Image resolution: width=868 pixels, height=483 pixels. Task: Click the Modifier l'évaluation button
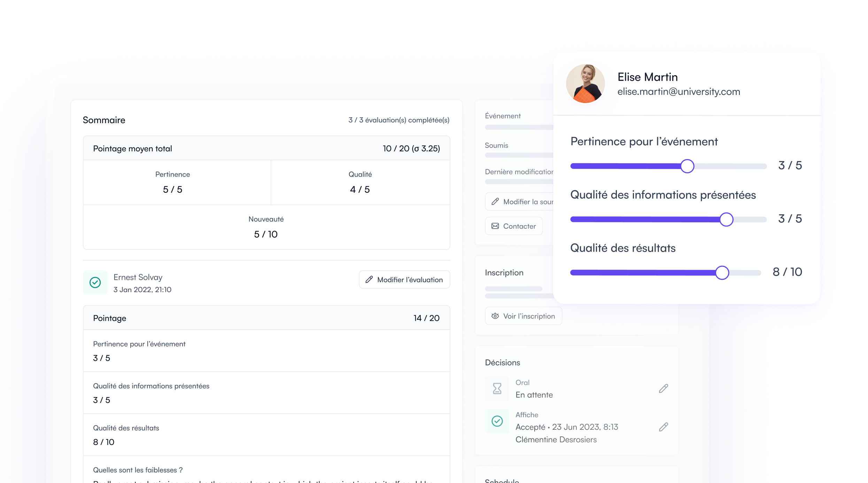pyautogui.click(x=404, y=279)
